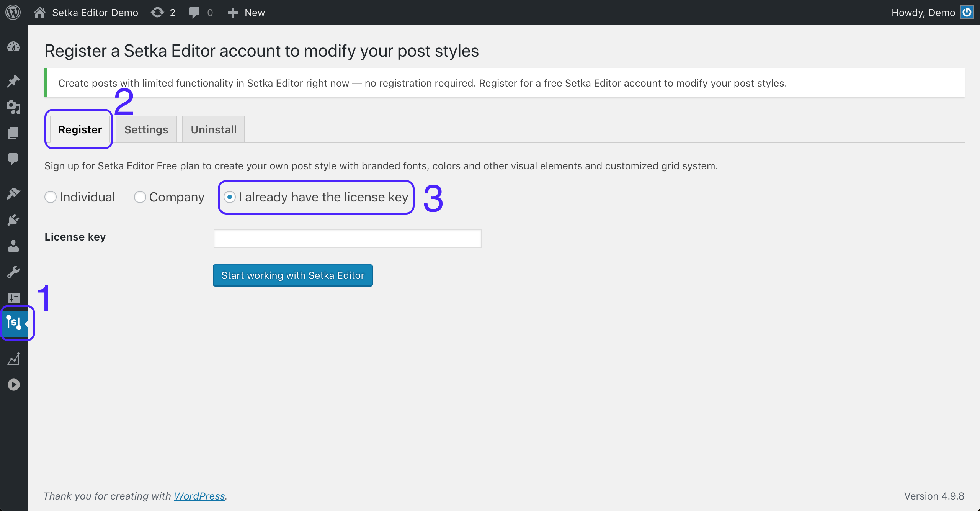980x511 pixels.
Task: Open Appearance via the paintbrush sidebar icon
Action: pos(13,193)
